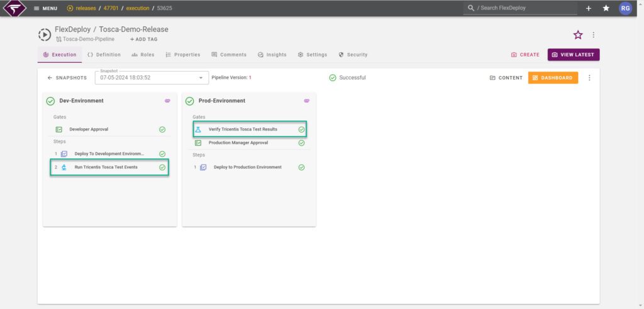Screen dimensions: 644x309
Task: Click Deploy to Production status check
Action: pyautogui.click(x=301, y=168)
